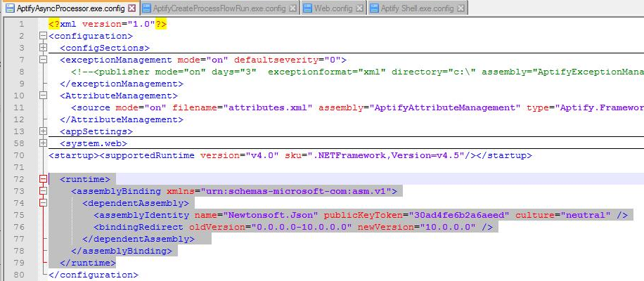Click the closing </AttributeManagement> tag
This screenshot has height=281, width=644.
tap(122, 119)
